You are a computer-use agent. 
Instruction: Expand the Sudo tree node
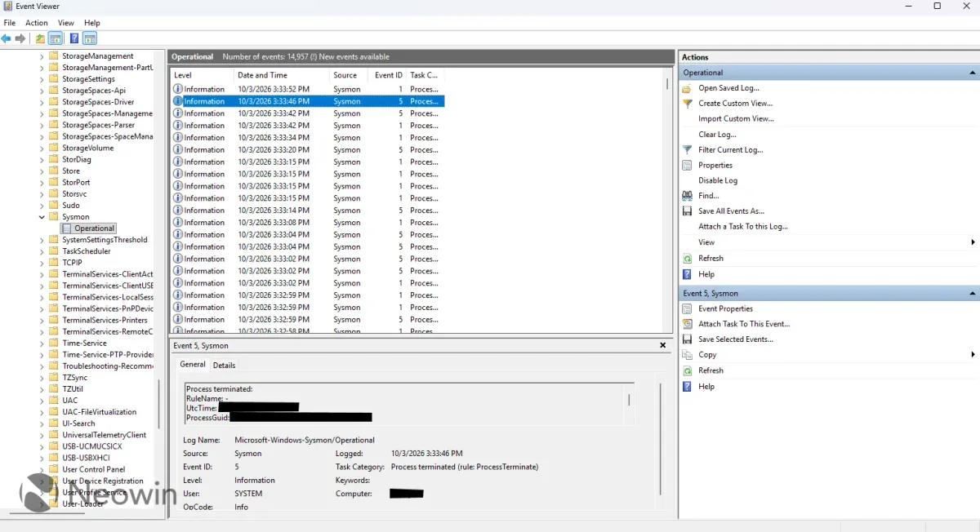[x=42, y=206]
